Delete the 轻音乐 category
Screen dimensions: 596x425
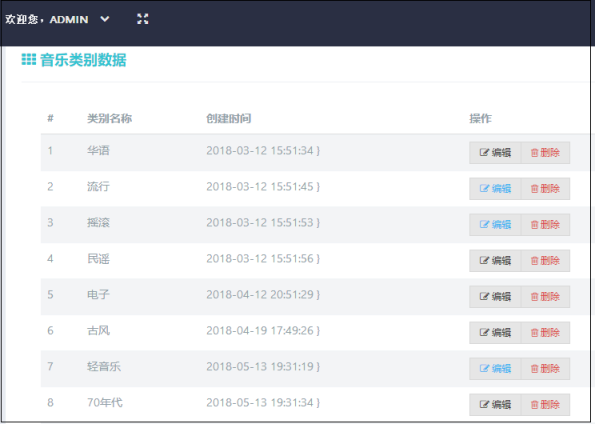click(x=545, y=368)
